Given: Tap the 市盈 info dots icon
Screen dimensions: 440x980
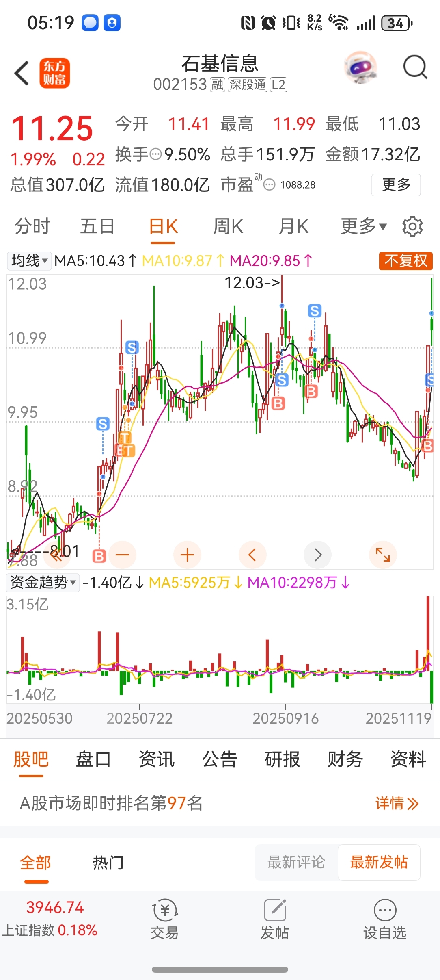Looking at the screenshot, I should [269, 185].
